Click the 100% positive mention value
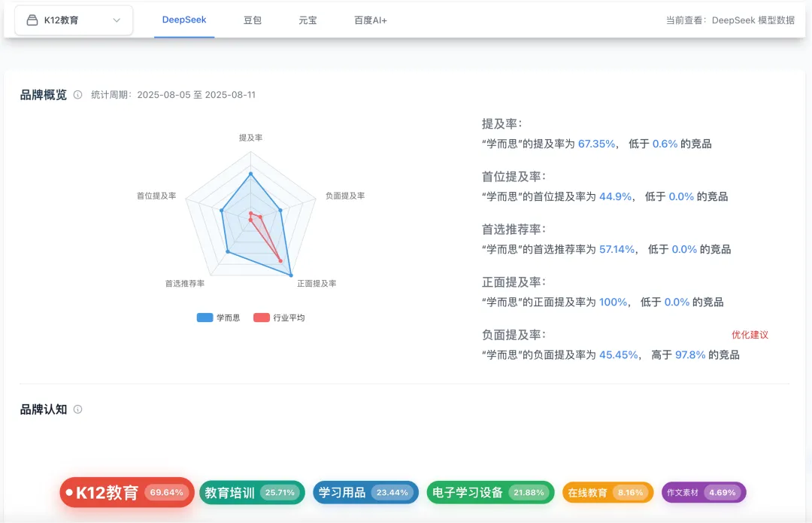Image resolution: width=812 pixels, height=523 pixels. [614, 303]
